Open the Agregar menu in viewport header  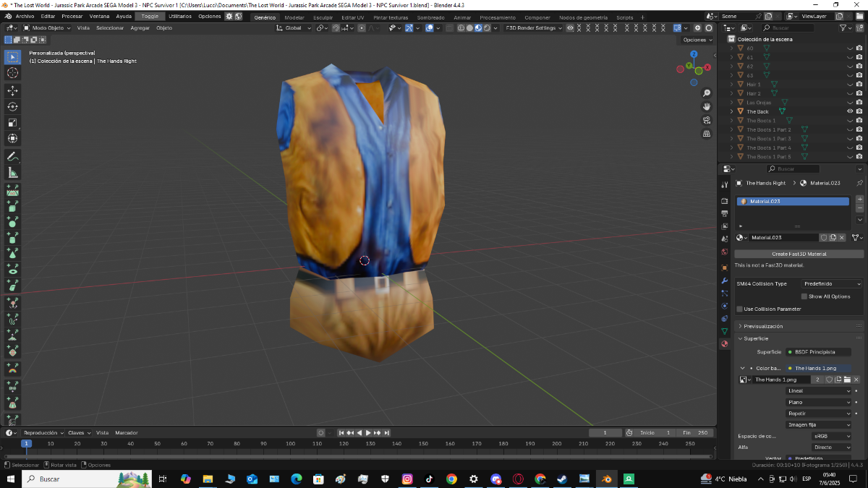140,28
